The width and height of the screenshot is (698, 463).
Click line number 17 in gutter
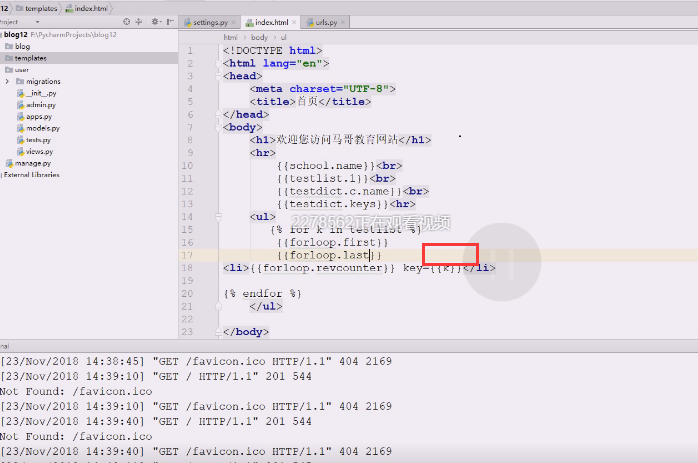187,255
